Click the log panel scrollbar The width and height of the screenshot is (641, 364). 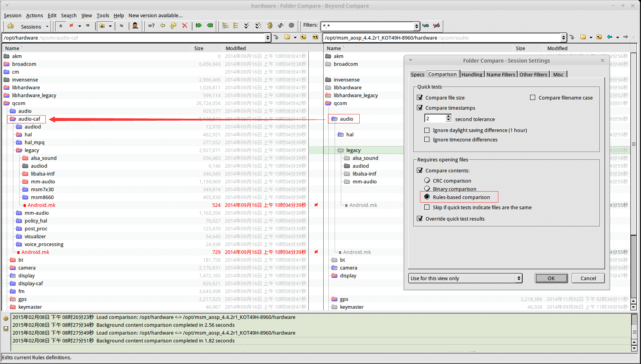[x=634, y=332]
